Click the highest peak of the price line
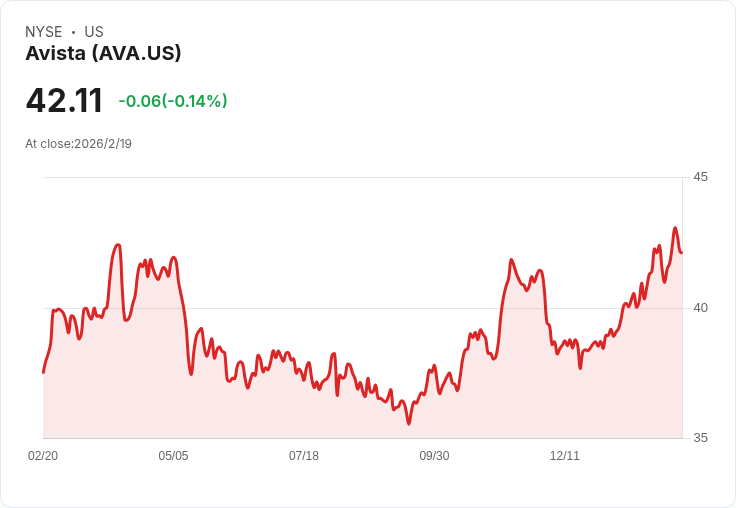The image size is (736, 508). 675,228
